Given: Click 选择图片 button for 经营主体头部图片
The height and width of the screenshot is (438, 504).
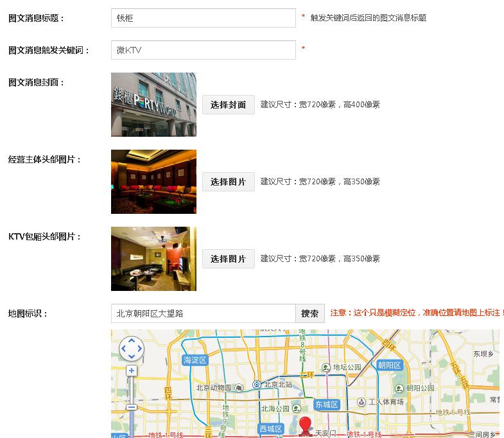Looking at the screenshot, I should (x=228, y=182).
